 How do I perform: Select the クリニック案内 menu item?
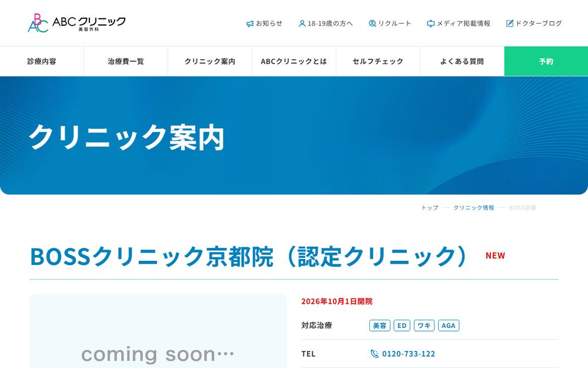click(x=210, y=61)
